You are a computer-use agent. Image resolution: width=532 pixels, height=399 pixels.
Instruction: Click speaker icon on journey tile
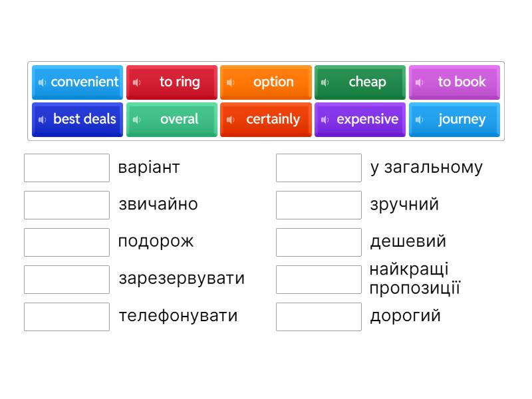pyautogui.click(x=419, y=120)
